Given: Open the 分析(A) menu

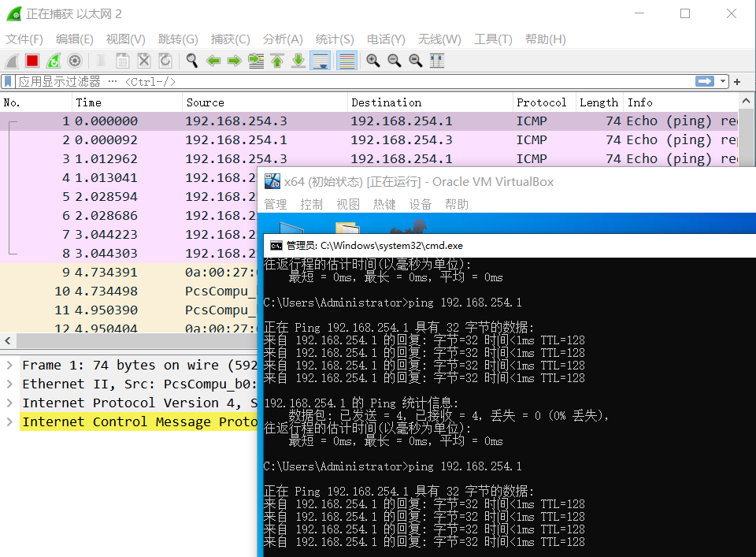Looking at the screenshot, I should point(283,39).
